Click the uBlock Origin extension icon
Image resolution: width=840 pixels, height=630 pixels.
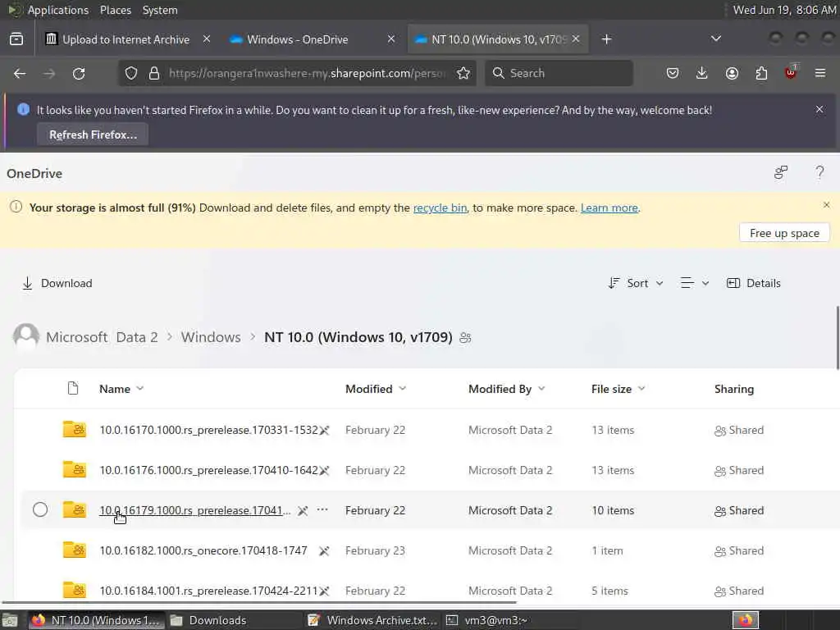(x=791, y=72)
